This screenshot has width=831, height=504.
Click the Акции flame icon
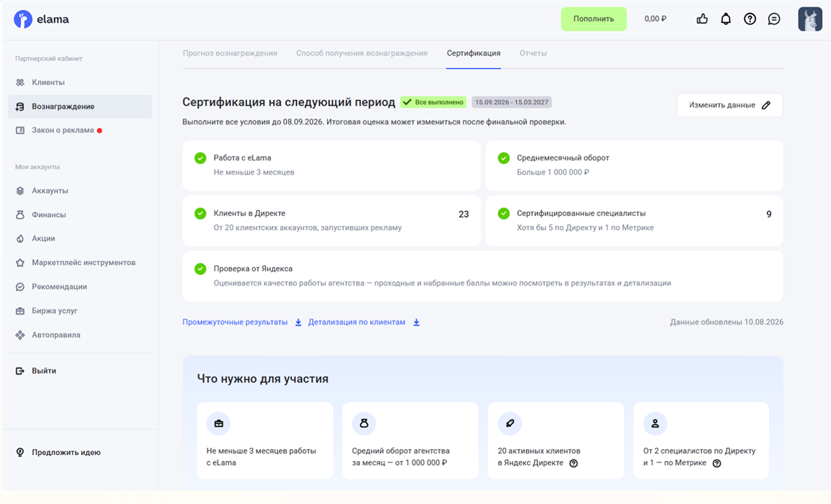coord(20,239)
